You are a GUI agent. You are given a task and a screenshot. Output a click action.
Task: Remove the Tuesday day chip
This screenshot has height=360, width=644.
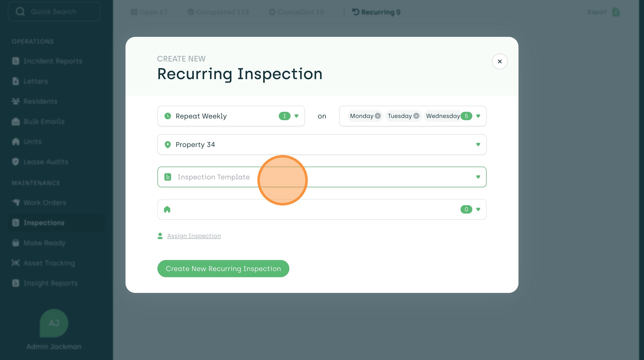pyautogui.click(x=416, y=116)
